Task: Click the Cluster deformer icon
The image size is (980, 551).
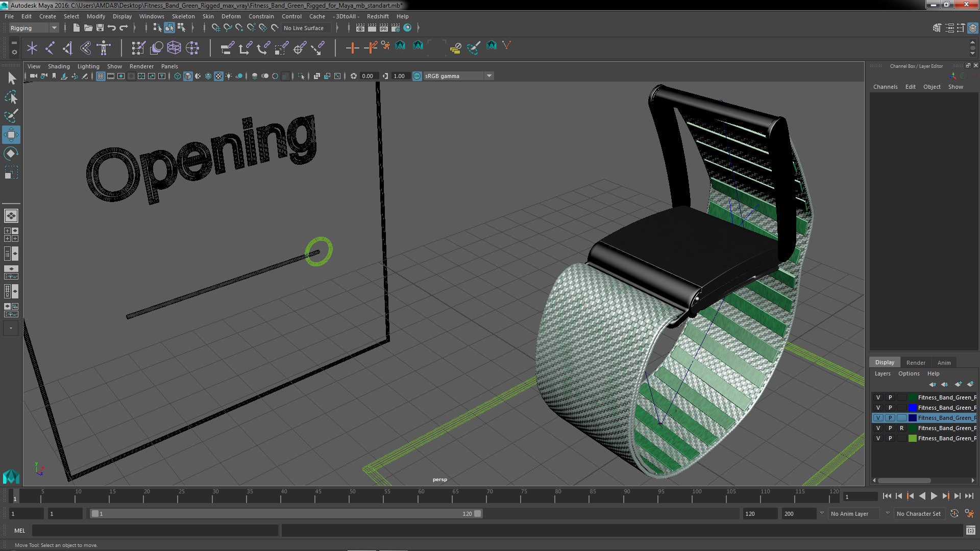Action: tap(192, 48)
